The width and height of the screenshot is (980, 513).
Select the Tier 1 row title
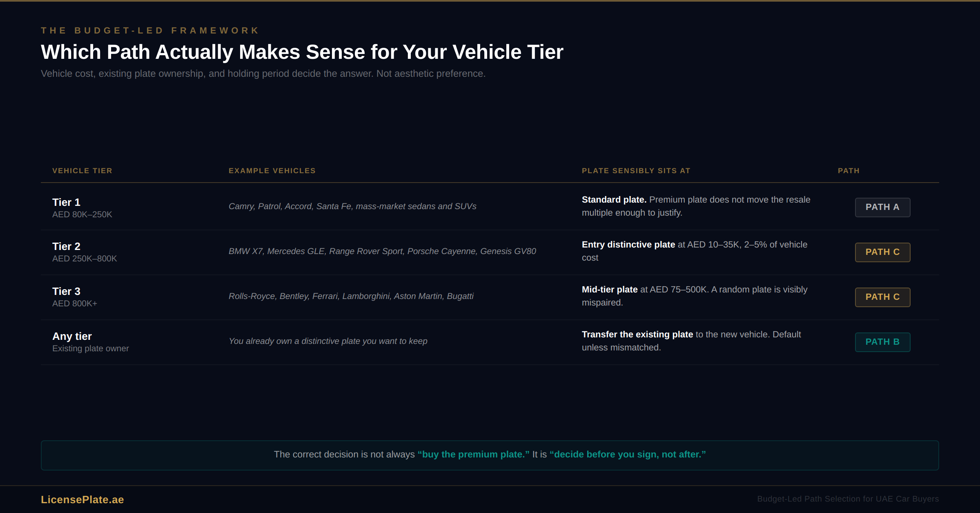pos(66,202)
